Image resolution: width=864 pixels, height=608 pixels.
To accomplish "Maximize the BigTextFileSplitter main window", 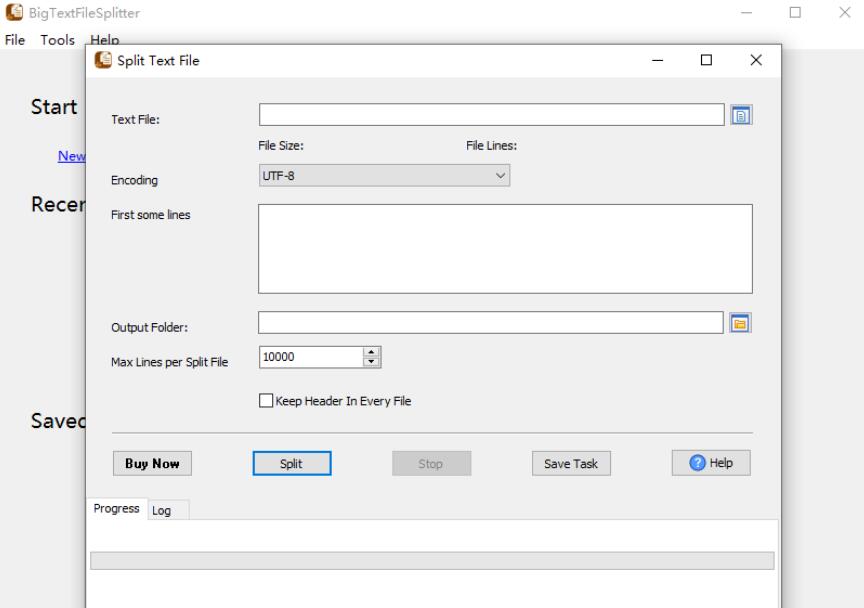I will (795, 12).
